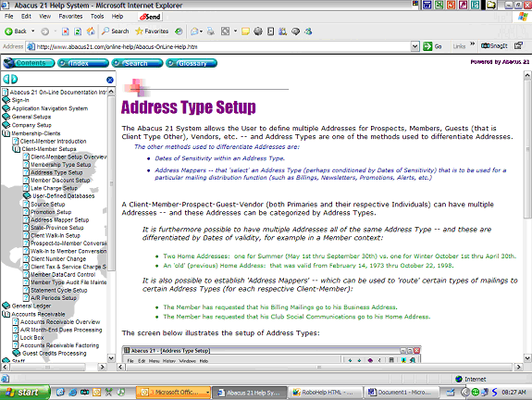Click the Internet Explorer quick launch icon
Screen dimensions: 532x400
tap(73, 393)
